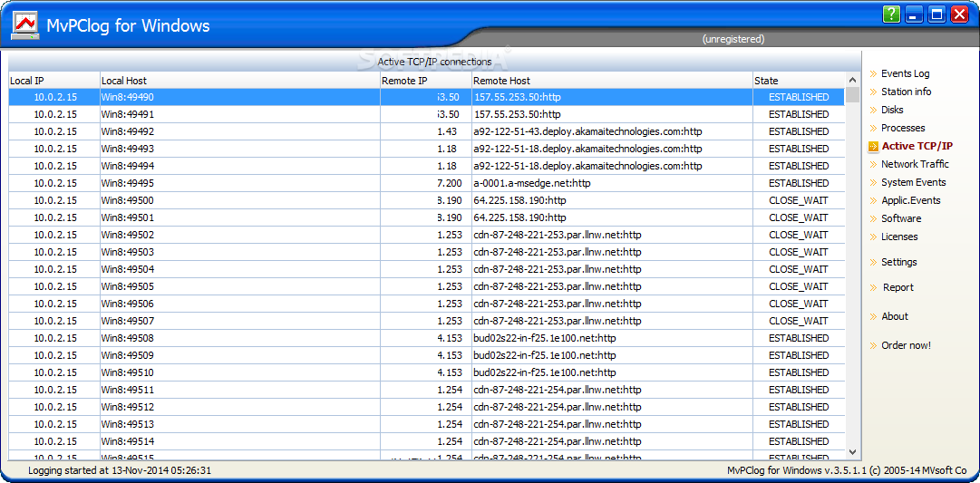Select the row for Win8:49510
Screen dimensions: 980x483
[x=426, y=372]
